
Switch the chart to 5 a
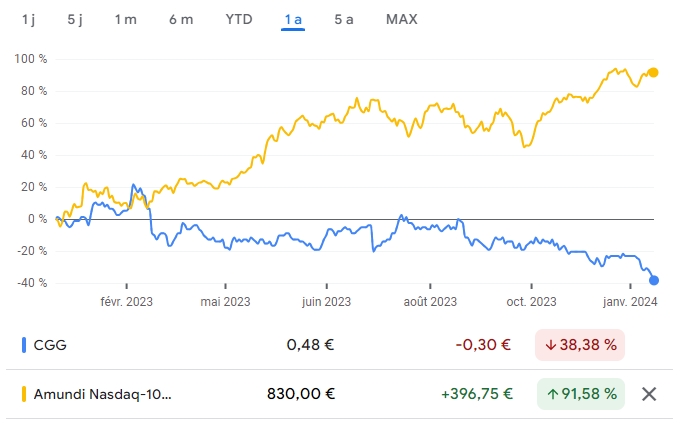344,20
